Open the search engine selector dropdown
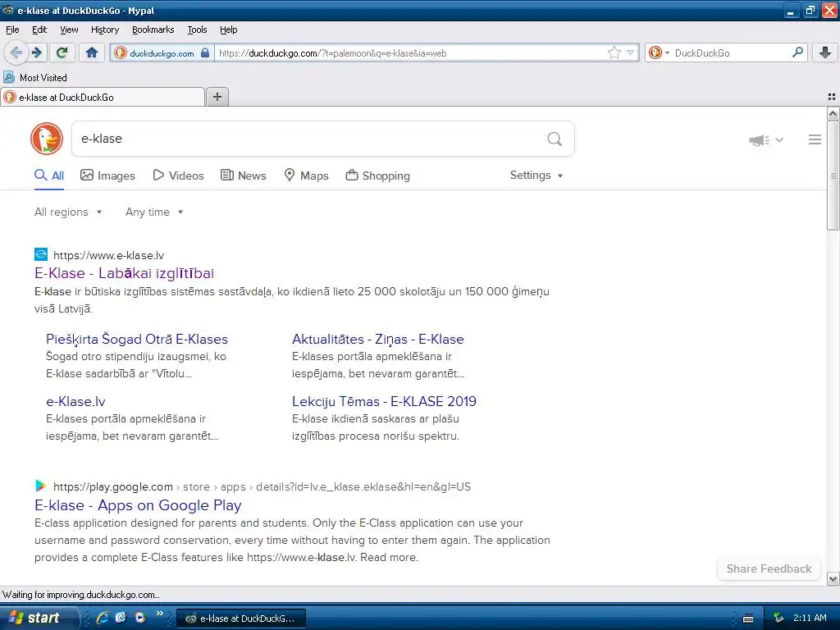The height and width of the screenshot is (630, 840). (659, 52)
